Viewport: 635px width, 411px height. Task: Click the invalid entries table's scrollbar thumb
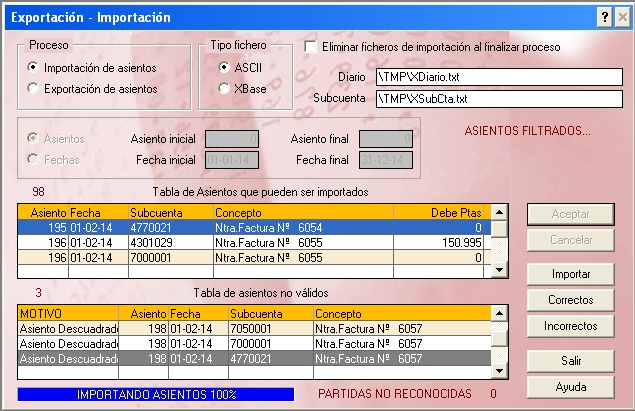499,339
